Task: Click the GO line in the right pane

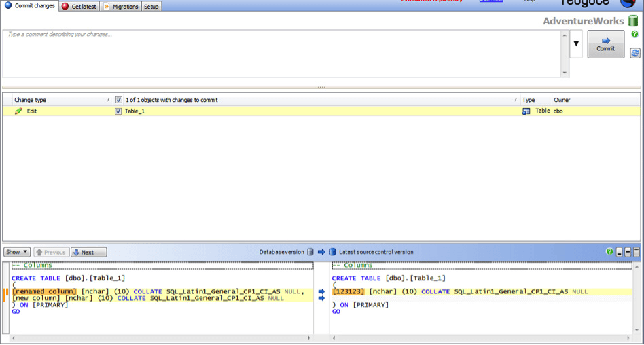Action: [x=336, y=312]
